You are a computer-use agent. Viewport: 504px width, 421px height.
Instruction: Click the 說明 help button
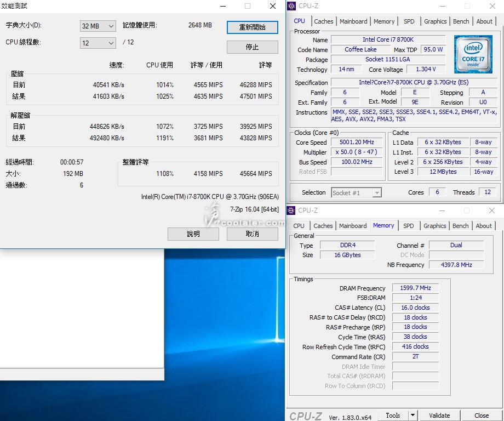click(193, 234)
